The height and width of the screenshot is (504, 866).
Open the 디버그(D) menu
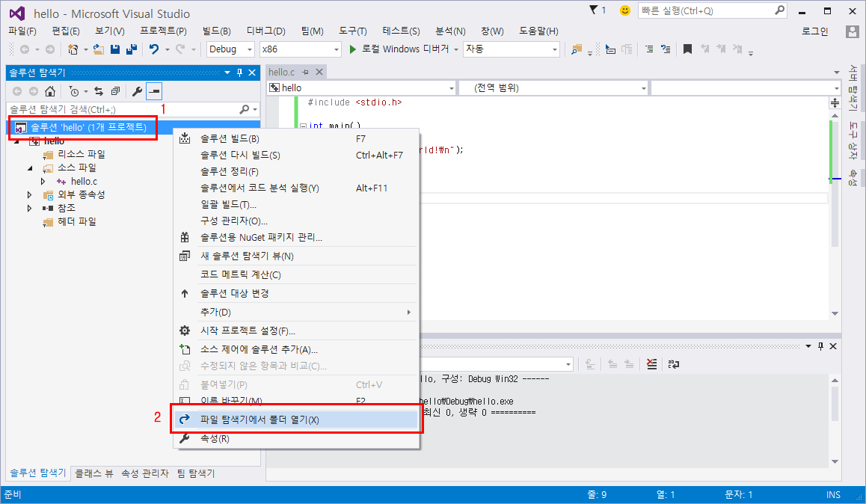[265, 31]
